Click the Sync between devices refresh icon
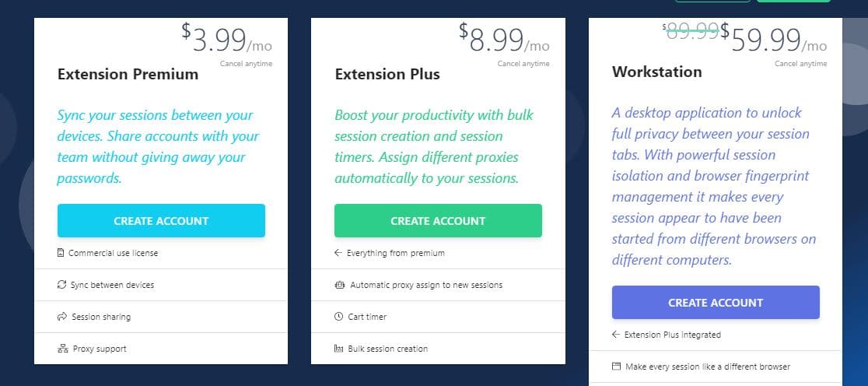The image size is (868, 386). pyautogui.click(x=61, y=285)
